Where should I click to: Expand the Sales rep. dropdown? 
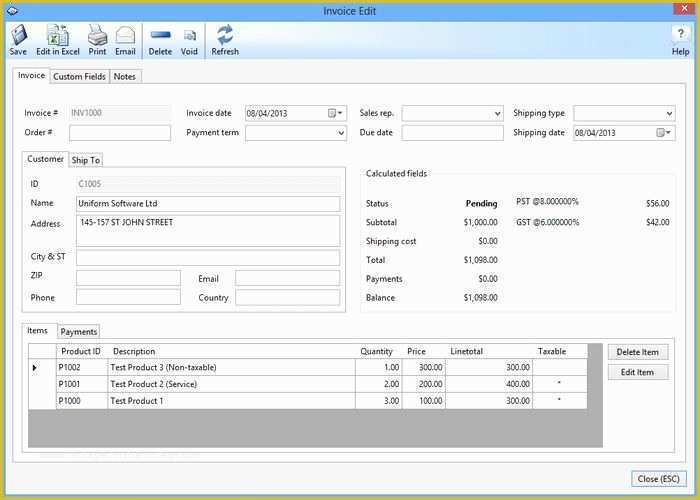(497, 113)
